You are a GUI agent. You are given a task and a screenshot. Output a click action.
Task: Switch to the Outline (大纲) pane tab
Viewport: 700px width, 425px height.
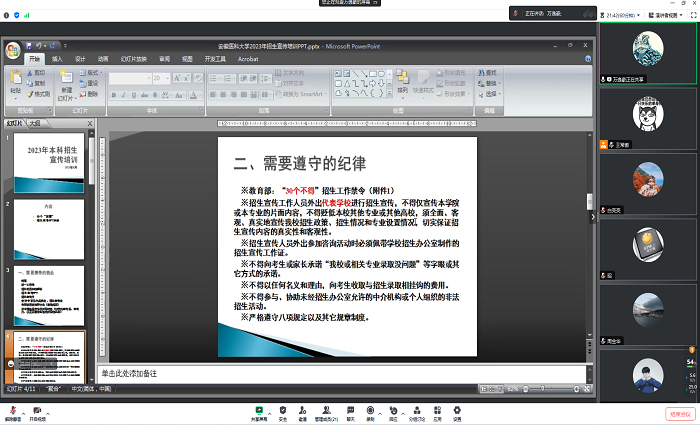[35, 123]
